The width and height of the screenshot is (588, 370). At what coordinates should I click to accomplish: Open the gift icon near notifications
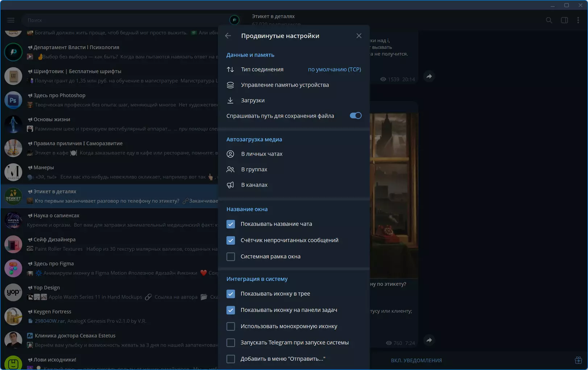(x=578, y=360)
